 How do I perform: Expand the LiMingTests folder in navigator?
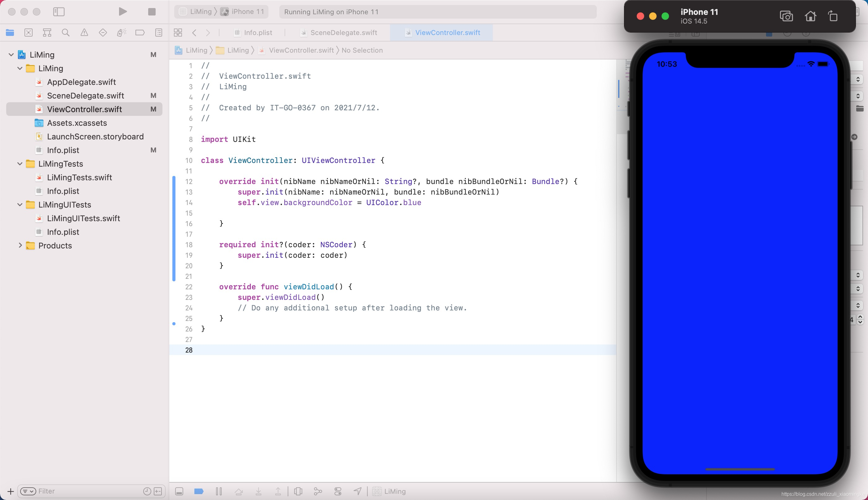point(20,163)
